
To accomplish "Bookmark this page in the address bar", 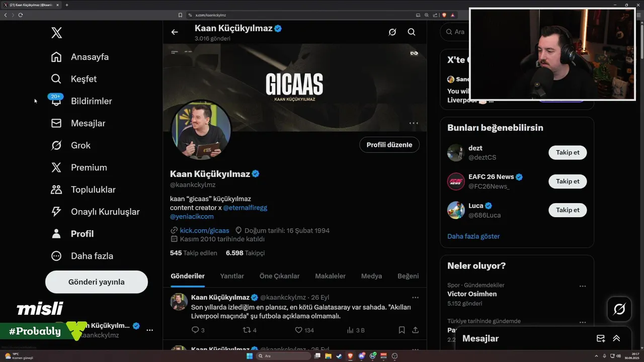I will 180,15.
